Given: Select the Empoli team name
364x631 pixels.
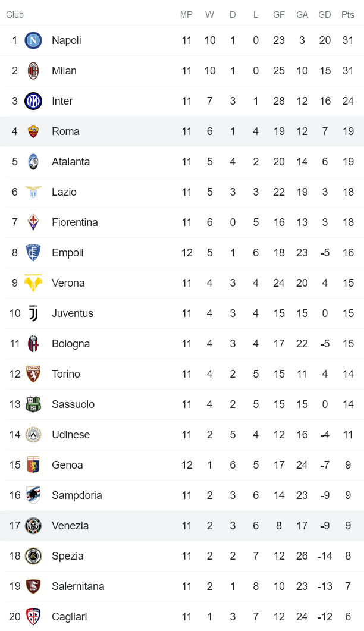Looking at the screenshot, I should (68, 253).
